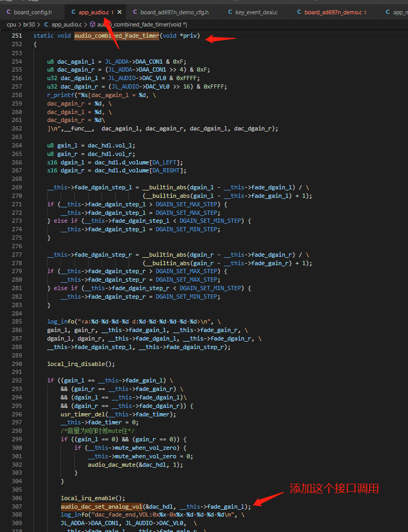408x532 pixels.
Task: Click DA_RIGHT on line 267
Action: click(166, 170)
